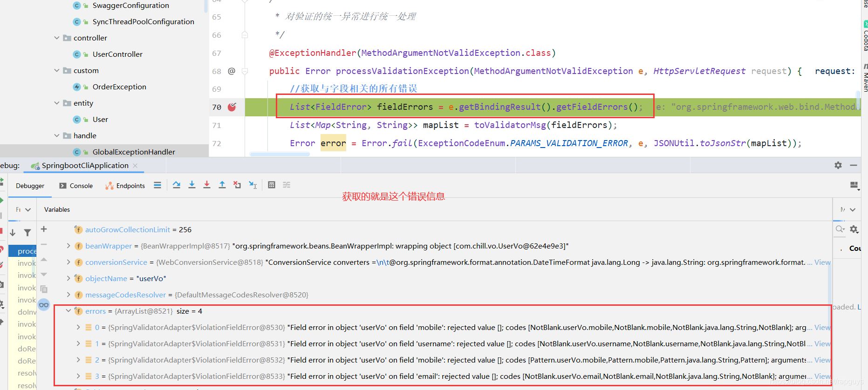868x390 pixels.
Task: Collapse the errors ArrayList node
Action: pos(68,311)
